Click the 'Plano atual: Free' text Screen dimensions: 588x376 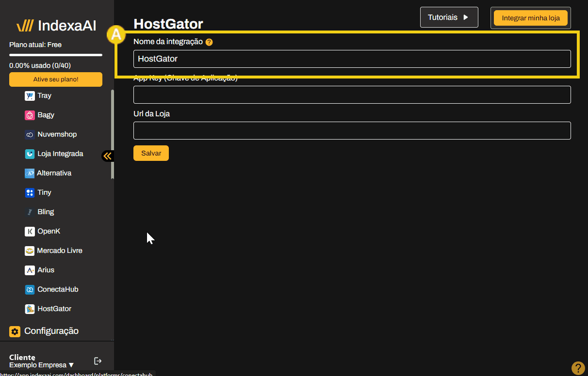35,45
